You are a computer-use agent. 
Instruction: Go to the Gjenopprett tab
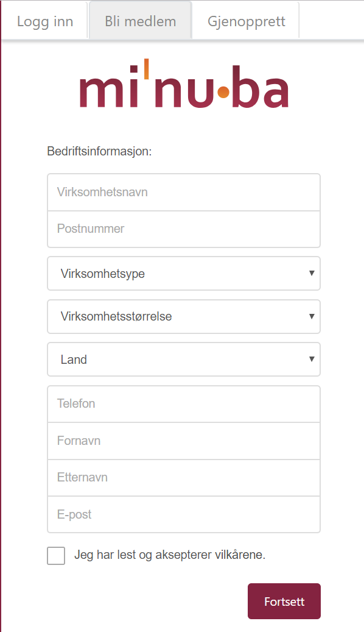pos(246,21)
